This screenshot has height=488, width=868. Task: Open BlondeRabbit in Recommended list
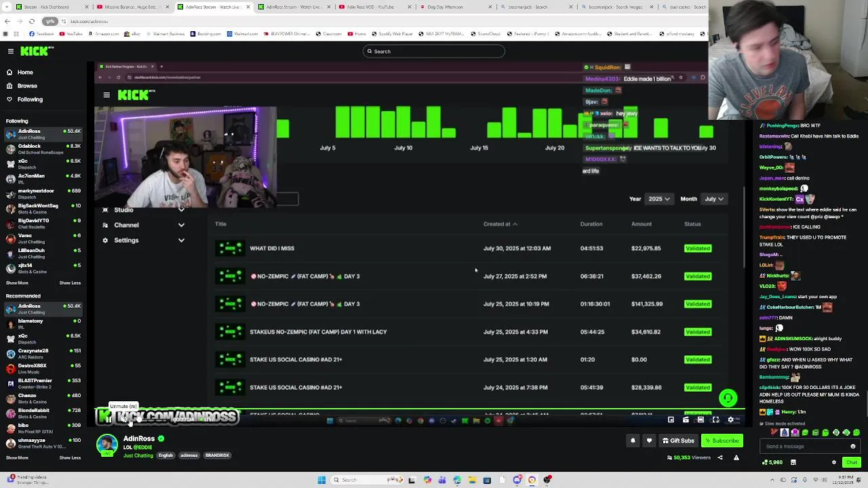pyautogui.click(x=42, y=413)
